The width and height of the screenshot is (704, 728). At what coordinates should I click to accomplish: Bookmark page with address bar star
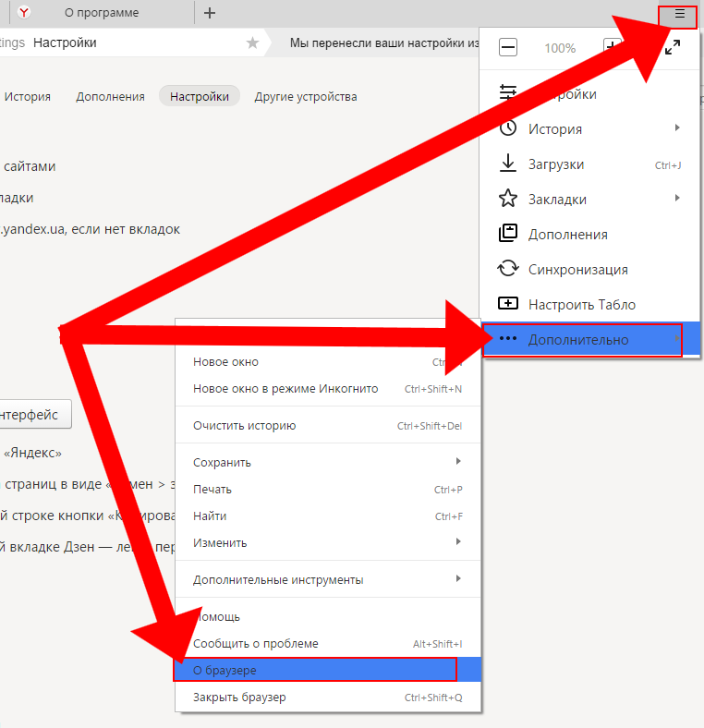[252, 42]
